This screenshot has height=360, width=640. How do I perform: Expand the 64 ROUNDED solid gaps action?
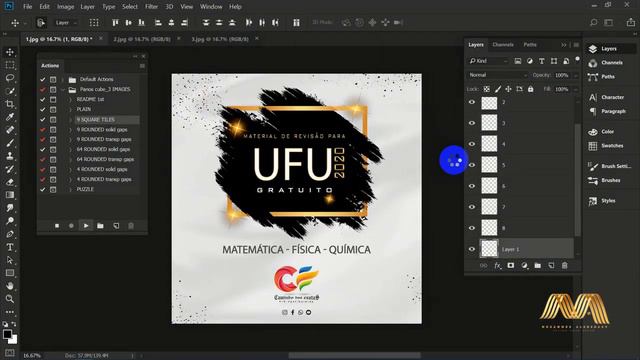[70, 149]
